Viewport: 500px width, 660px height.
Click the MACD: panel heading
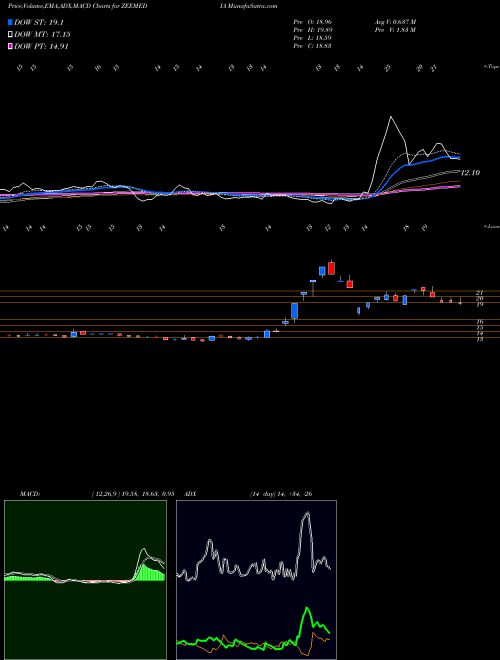30,494
